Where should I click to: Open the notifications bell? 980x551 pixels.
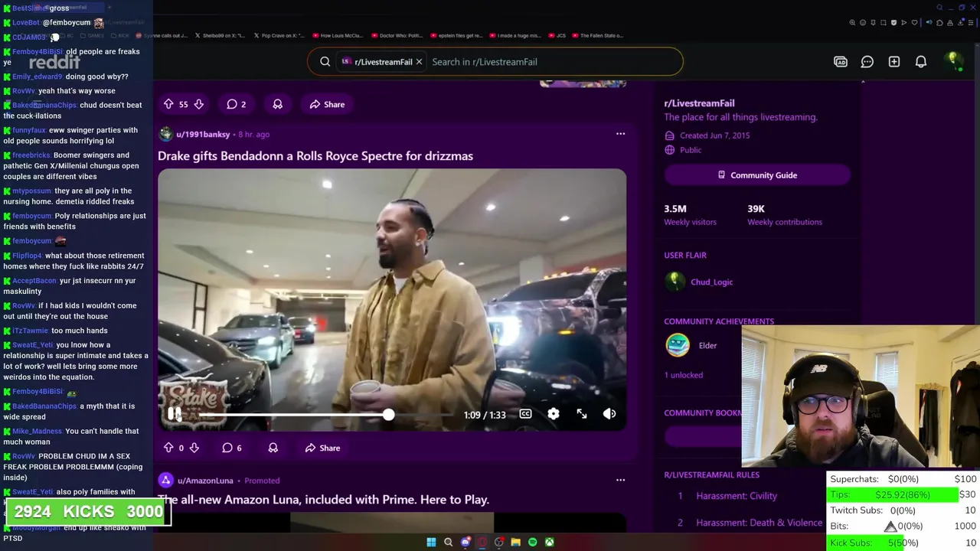[921, 62]
